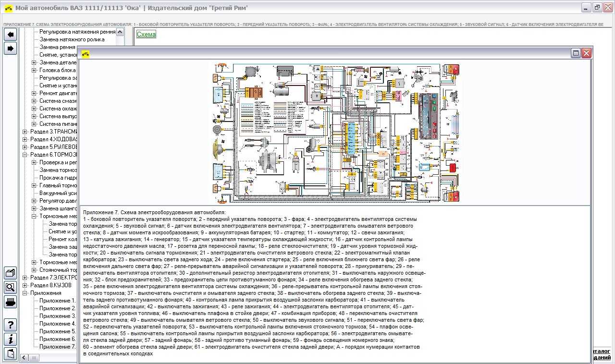
Task: Expand the 'Ремонт двигате…' tree node
Action: pos(34,93)
